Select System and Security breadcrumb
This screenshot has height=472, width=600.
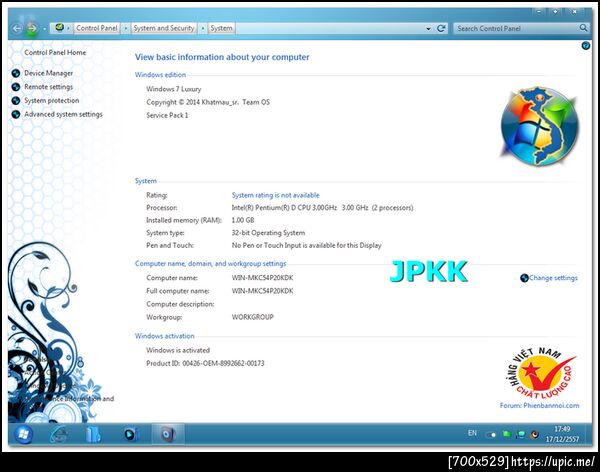[163, 28]
